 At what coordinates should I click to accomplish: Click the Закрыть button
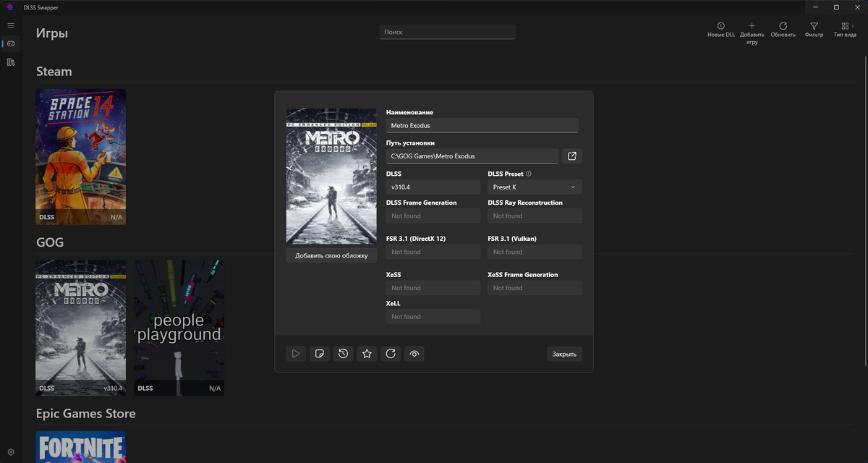(564, 354)
